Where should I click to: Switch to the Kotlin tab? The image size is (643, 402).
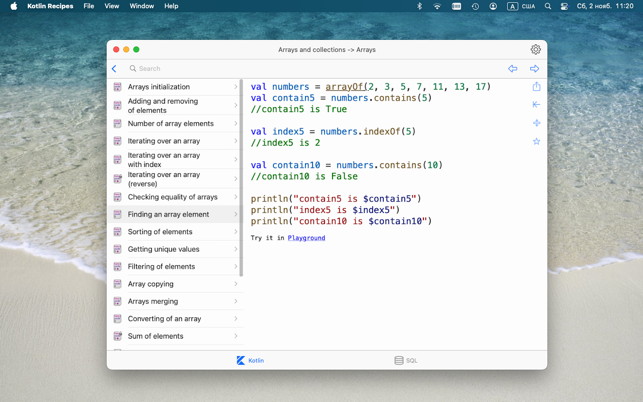click(x=250, y=361)
